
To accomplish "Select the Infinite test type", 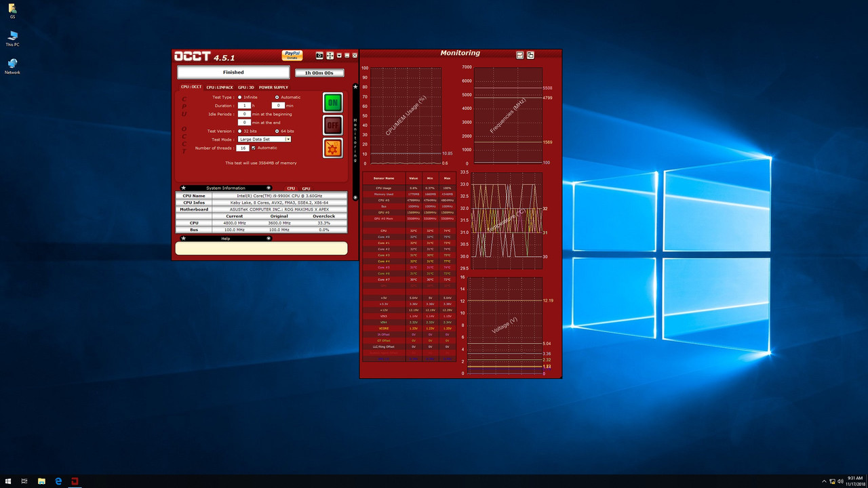I will pos(239,98).
